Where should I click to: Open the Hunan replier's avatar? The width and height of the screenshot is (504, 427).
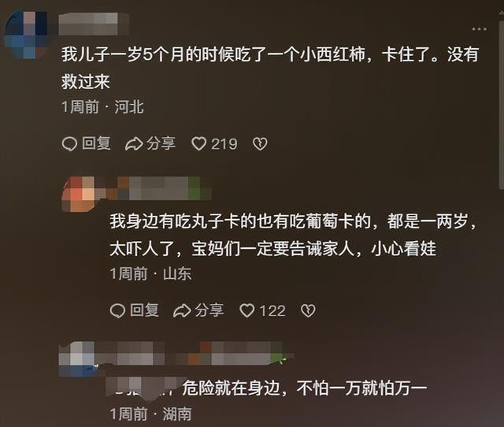click(78, 359)
